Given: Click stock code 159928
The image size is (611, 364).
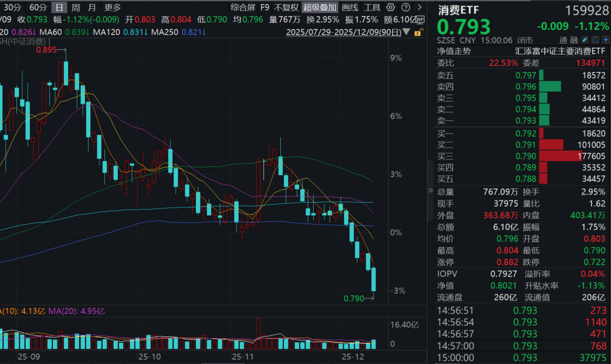Looking at the screenshot, I should click(586, 11).
